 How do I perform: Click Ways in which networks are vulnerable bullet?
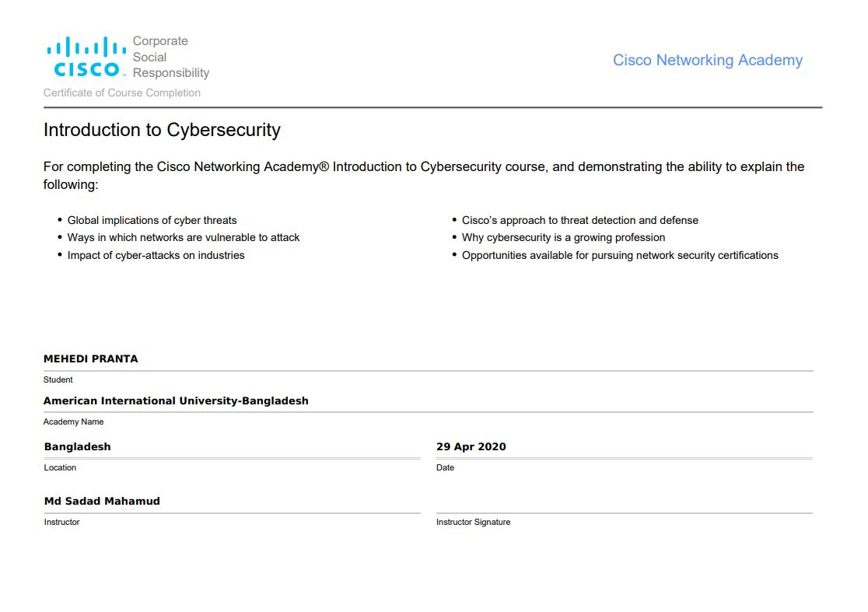coord(184,237)
